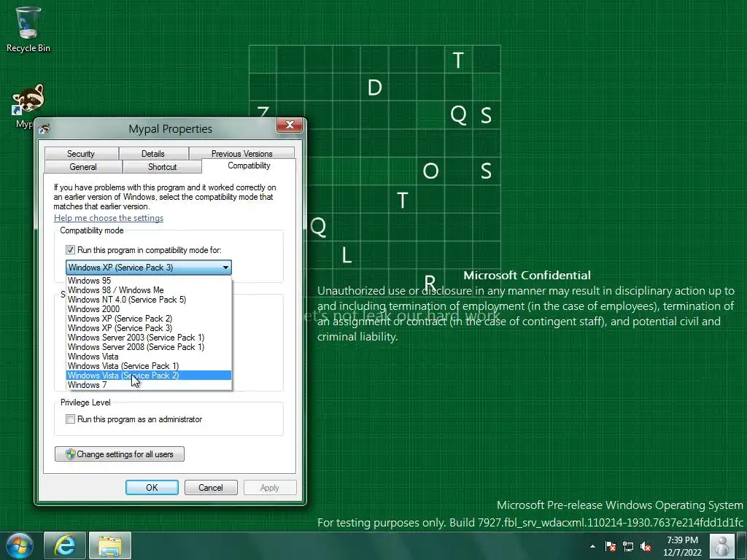Viewport: 747px width, 560px height.
Task: Open the Previous Versions tab
Action: point(242,153)
